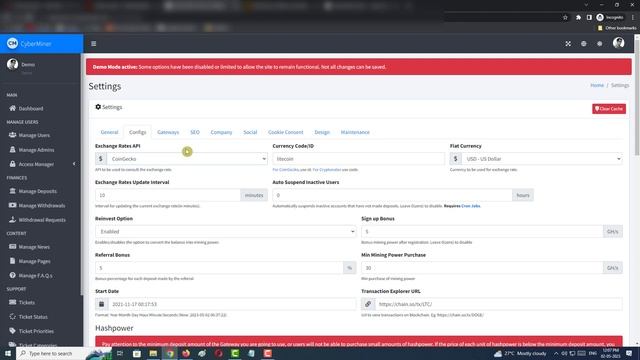Open the SEO tab
The image size is (640, 360).
[195, 132]
